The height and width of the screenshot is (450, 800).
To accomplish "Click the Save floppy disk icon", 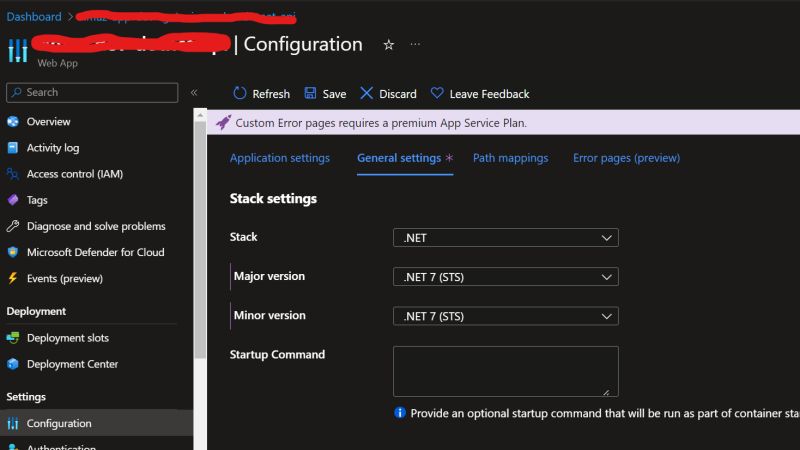I will coord(310,93).
